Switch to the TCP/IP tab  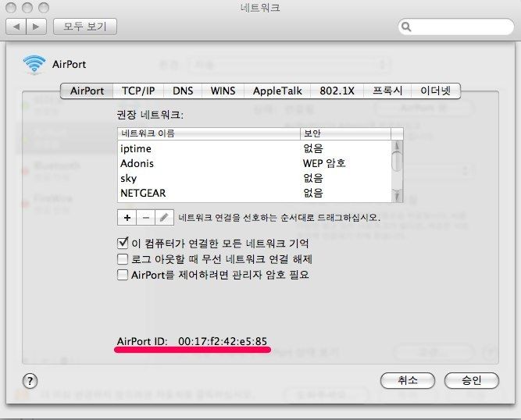coord(138,91)
